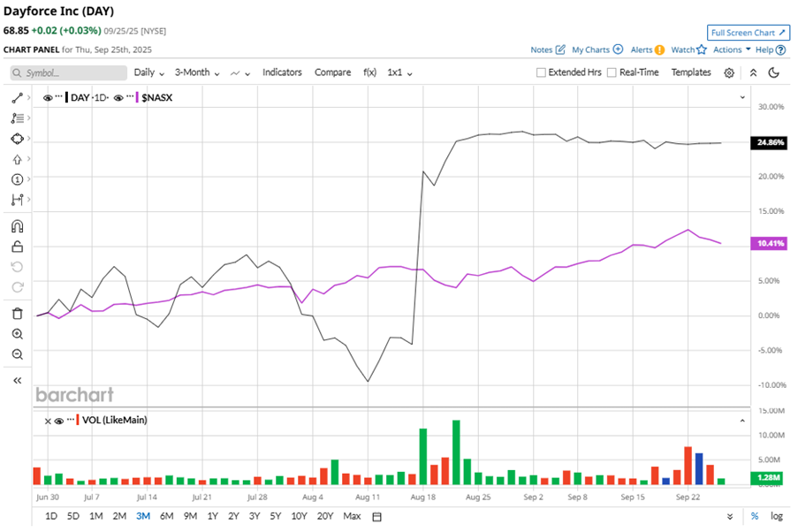Screen dimensions: 798x532
Task: Open the date range calendar icon
Action: 376,517
